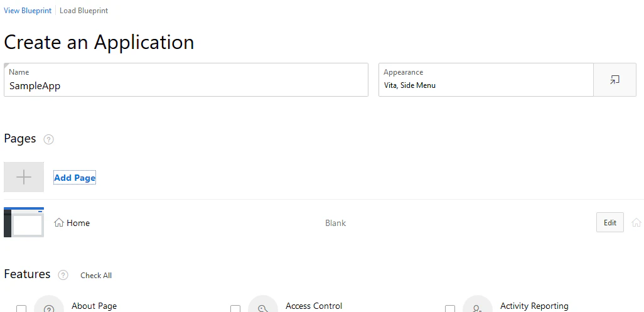Click the Add Page link
The image size is (644, 312).
point(75,178)
